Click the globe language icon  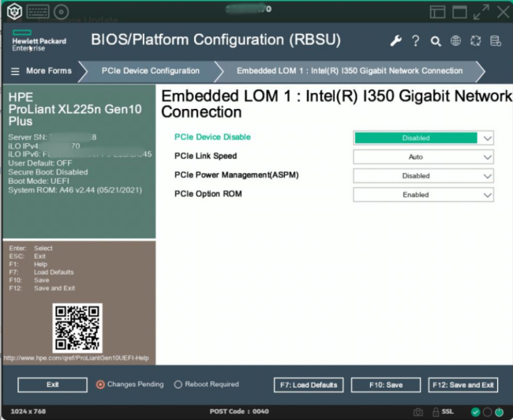(x=455, y=41)
